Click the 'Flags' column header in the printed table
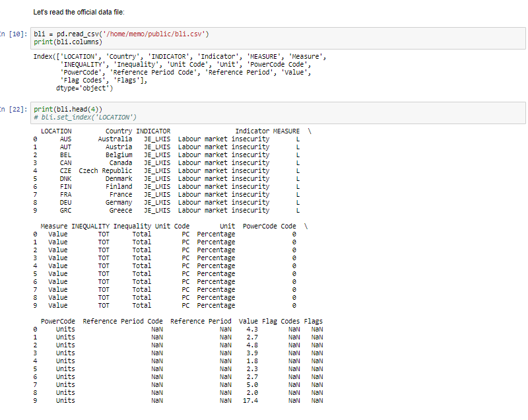The width and height of the screenshot is (528, 420). point(313,322)
